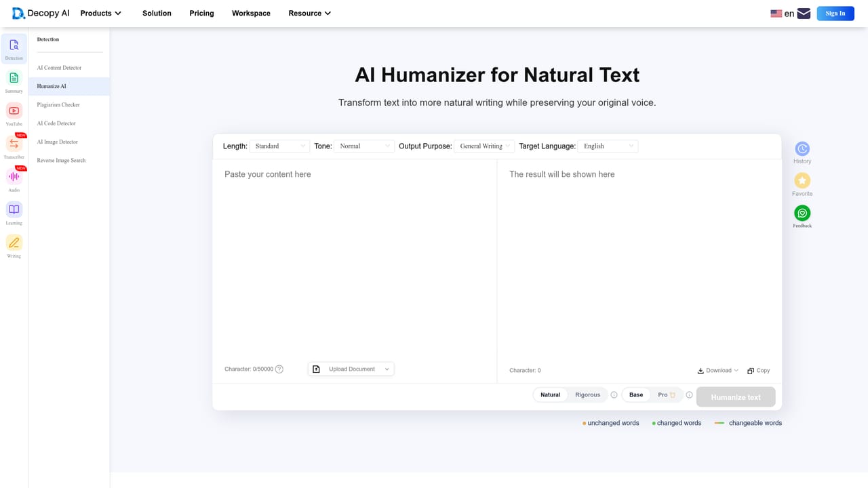Open the History clock icon
Screen dimensions: 868x488
(802, 148)
